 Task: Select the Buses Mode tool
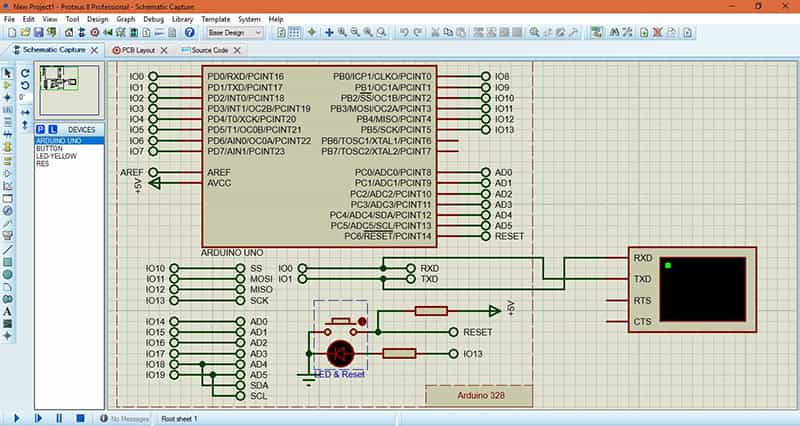(x=7, y=135)
